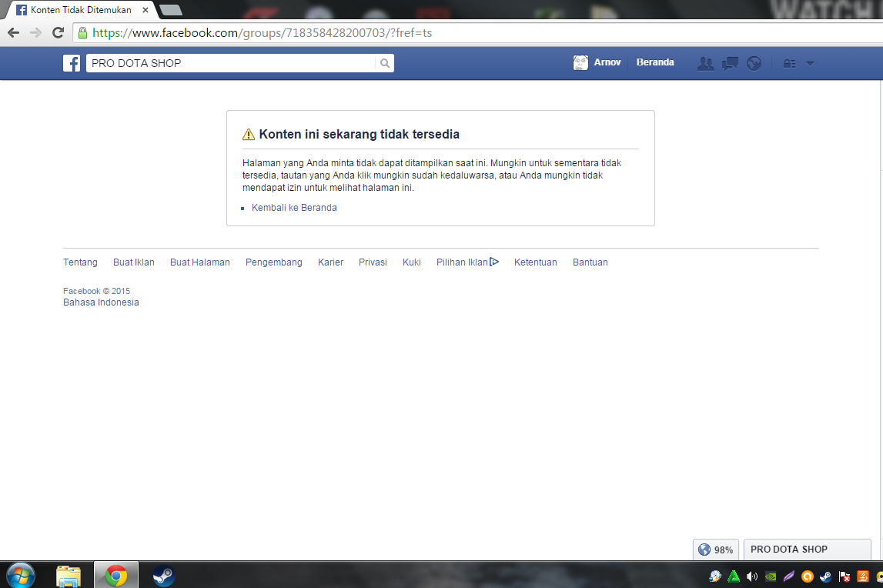
Task: Open the Windows Start menu
Action: (21, 576)
